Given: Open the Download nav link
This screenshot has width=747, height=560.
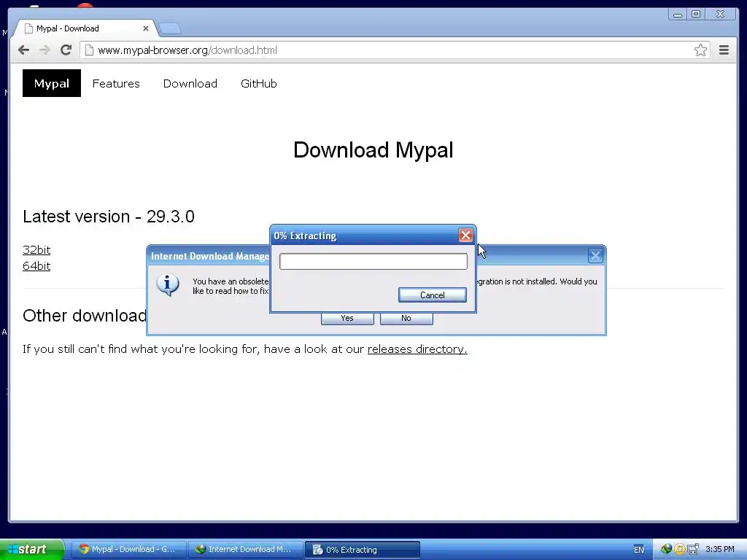Looking at the screenshot, I should coord(190,83).
